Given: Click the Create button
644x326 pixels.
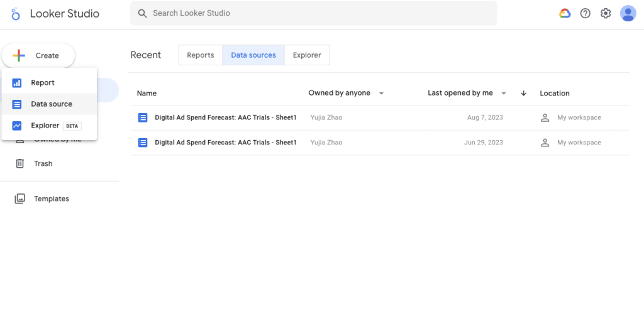Looking at the screenshot, I should pos(38,55).
